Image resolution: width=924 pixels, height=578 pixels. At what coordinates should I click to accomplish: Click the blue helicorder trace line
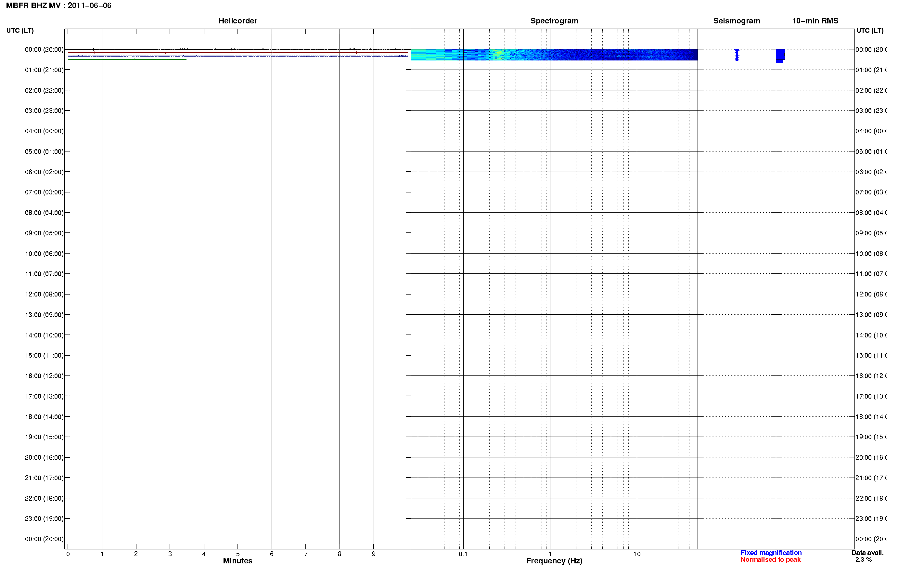(238, 56)
